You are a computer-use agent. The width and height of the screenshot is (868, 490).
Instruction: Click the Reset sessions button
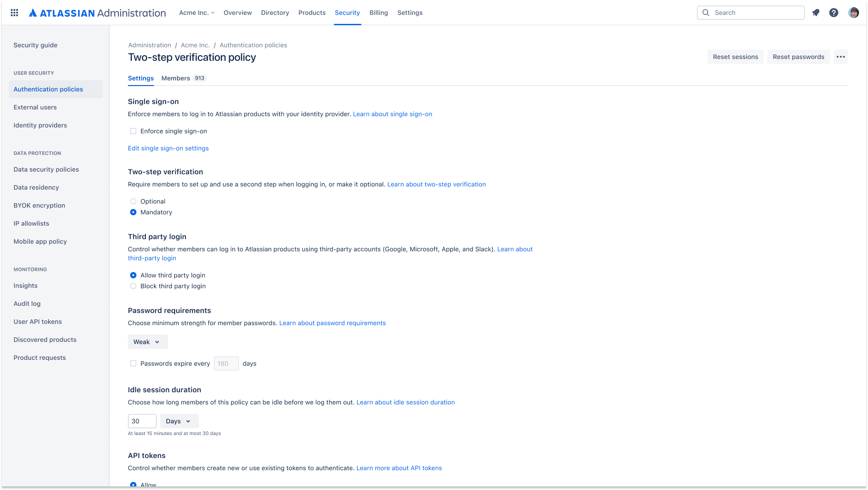[736, 57]
